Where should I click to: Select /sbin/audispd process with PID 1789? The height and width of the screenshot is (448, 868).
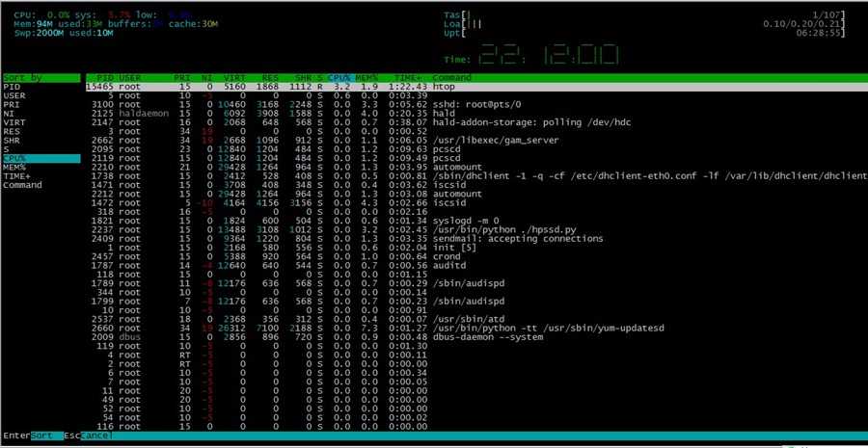pos(476,283)
